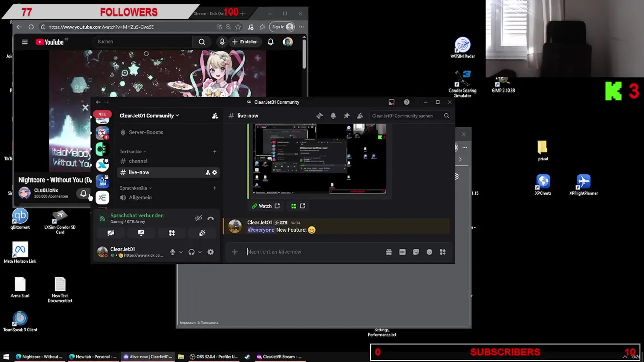
Task: Click the gift icon in message bar
Action: (x=389, y=252)
